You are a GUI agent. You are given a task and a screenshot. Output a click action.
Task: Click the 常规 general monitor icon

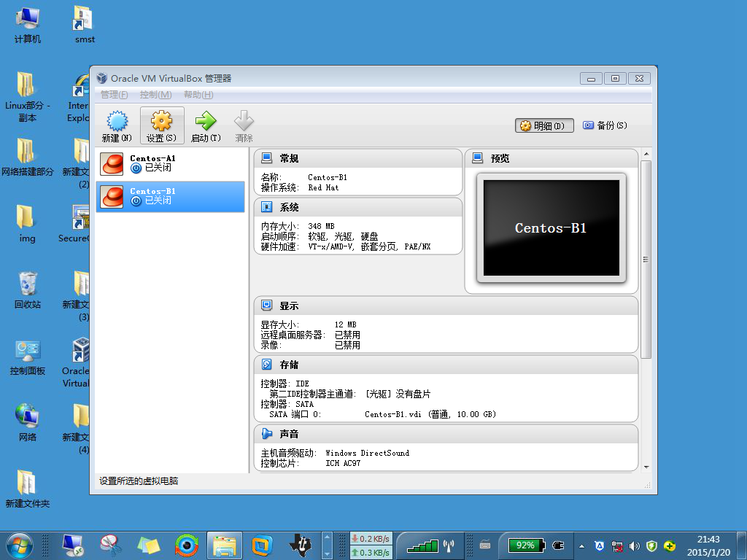267,157
